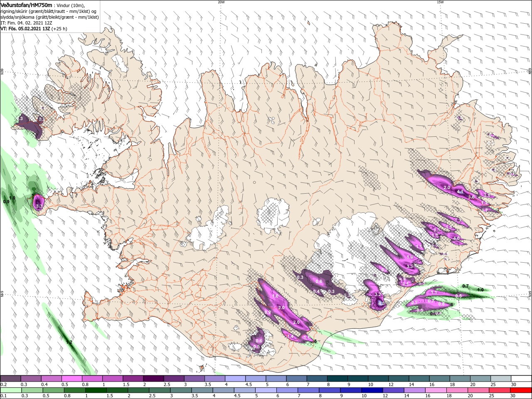Viewport: 532px width, 399px height.
Task: Pick the 0.3 light green swatch in rain scale
Action: pos(32,390)
